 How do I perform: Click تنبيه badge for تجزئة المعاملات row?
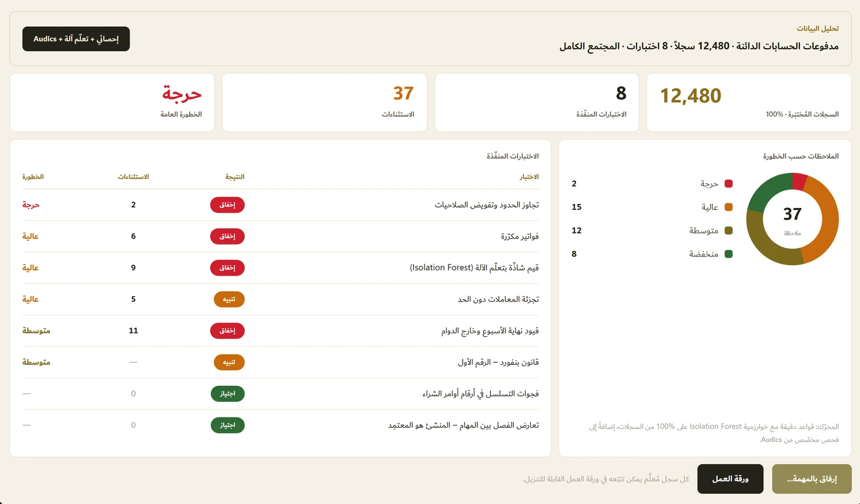(x=229, y=299)
